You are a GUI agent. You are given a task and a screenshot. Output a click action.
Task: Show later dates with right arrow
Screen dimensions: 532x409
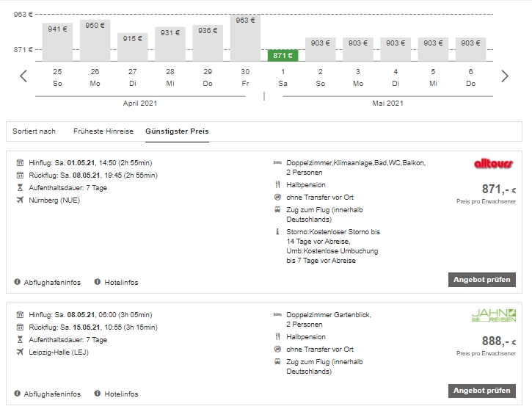coord(505,76)
